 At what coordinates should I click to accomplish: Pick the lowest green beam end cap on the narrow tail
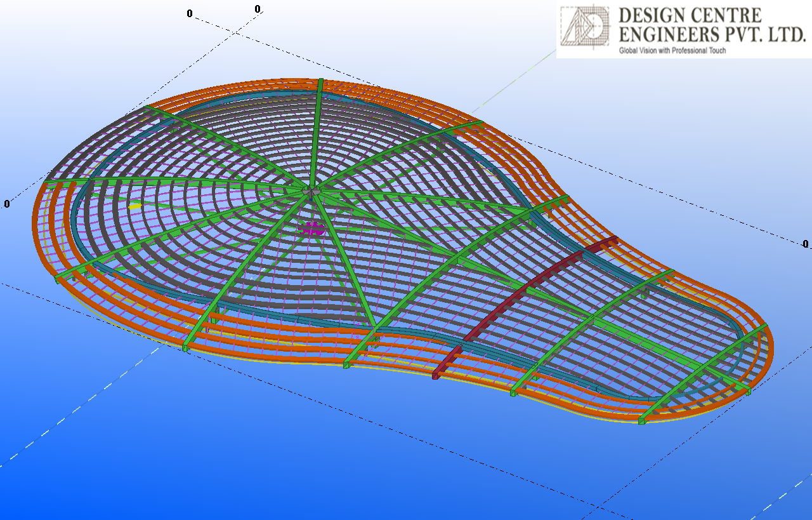(x=641, y=420)
